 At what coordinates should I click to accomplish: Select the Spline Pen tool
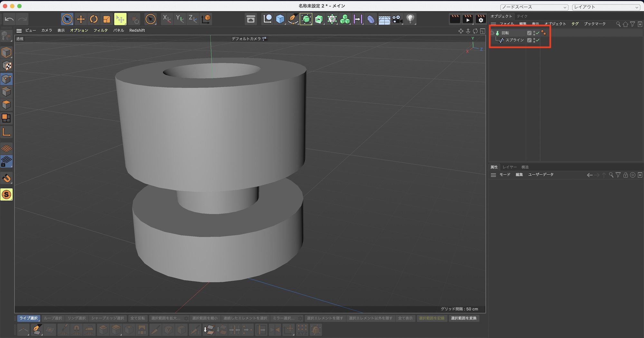point(293,19)
